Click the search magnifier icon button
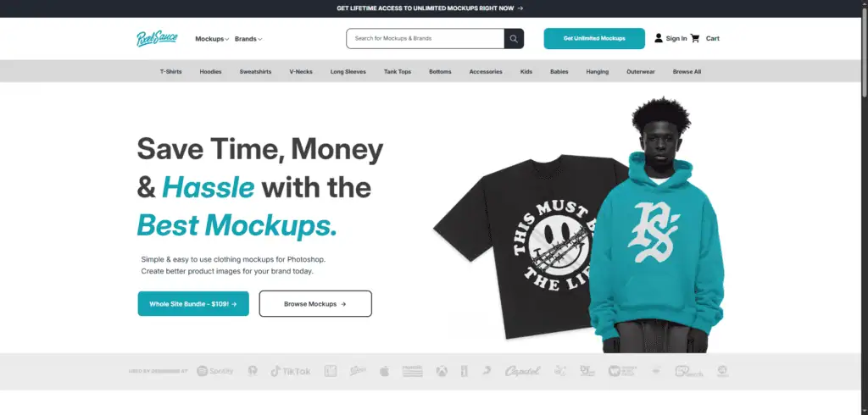This screenshot has height=415, width=868. (x=514, y=39)
